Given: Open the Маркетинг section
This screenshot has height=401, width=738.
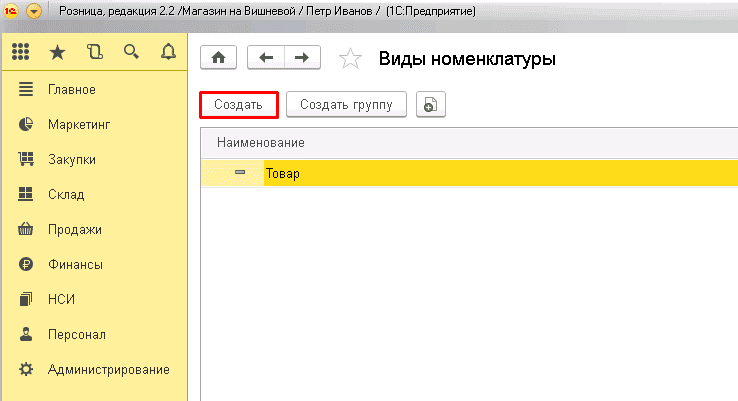Looking at the screenshot, I should pos(78,125).
